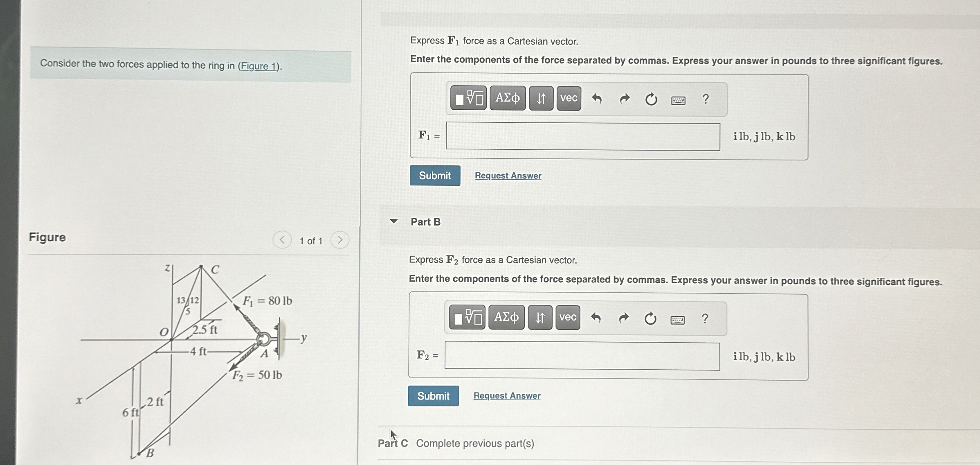The width and height of the screenshot is (980, 465).
Task: Click Request Answer link for Part B
Action: point(507,396)
